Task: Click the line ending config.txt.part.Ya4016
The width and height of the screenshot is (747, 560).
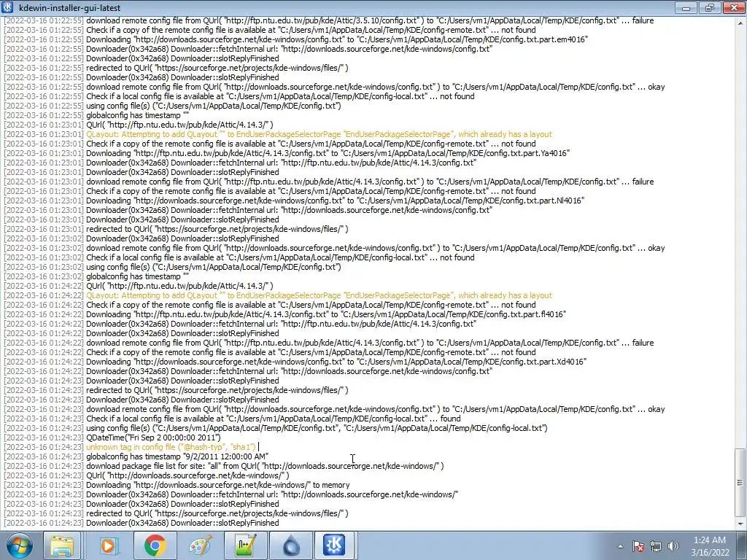Action: (x=287, y=153)
